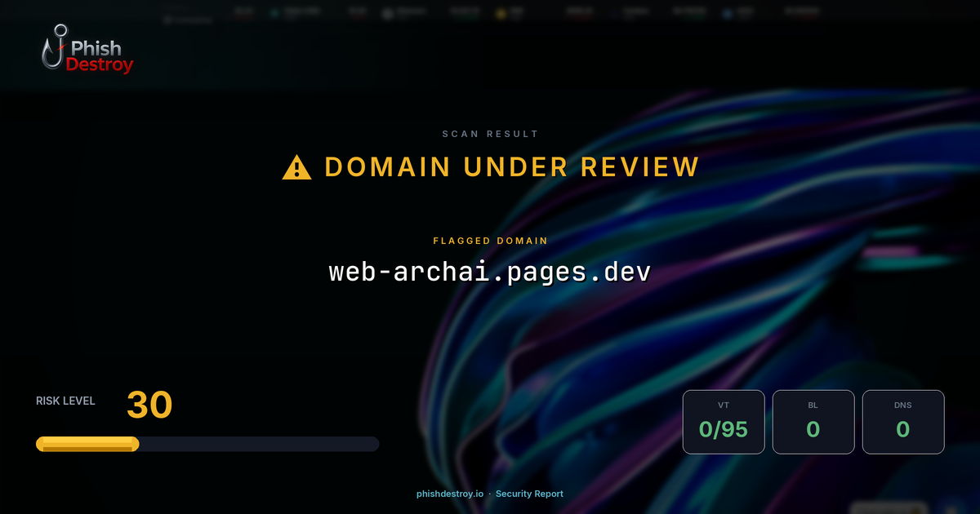Select the teal coin icon in the top ticker

click(273, 11)
